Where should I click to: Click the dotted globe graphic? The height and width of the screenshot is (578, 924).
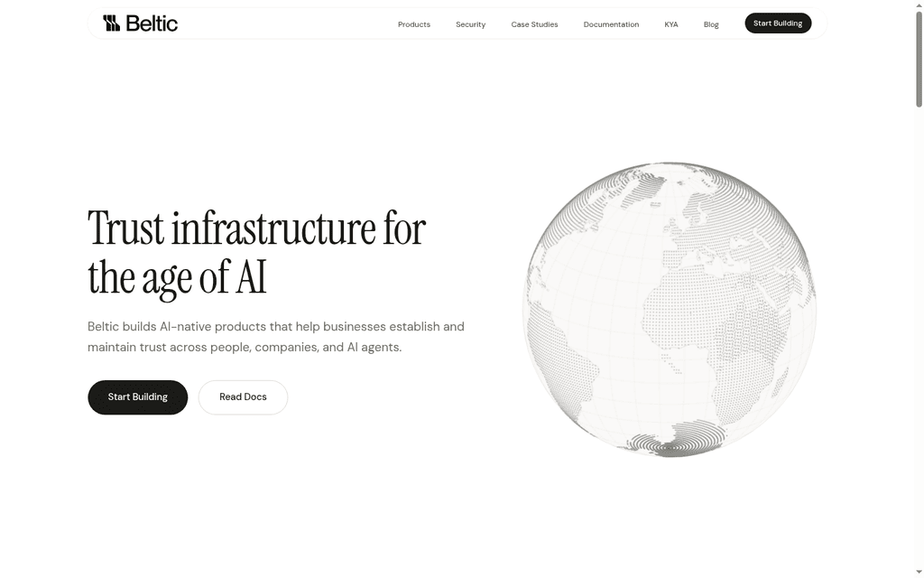point(669,310)
